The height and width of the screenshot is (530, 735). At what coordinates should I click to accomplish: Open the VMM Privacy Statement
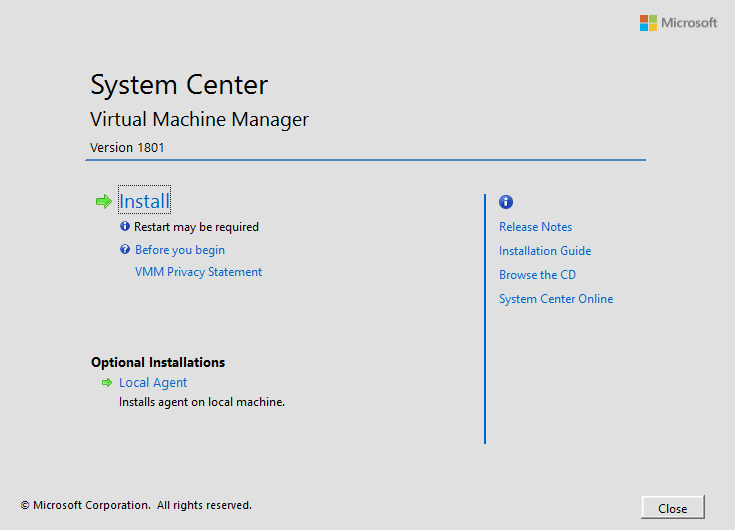tap(198, 272)
